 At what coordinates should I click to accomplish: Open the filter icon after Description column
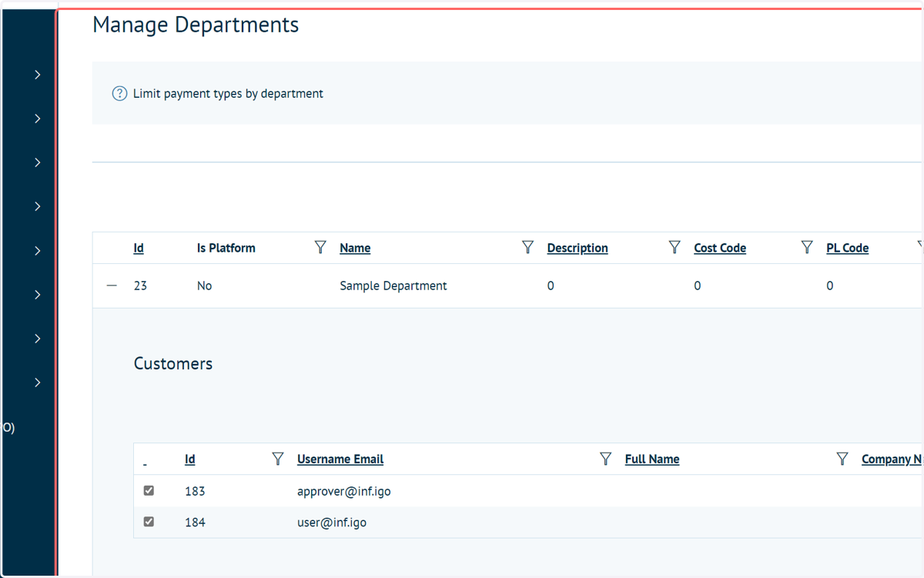click(x=675, y=247)
